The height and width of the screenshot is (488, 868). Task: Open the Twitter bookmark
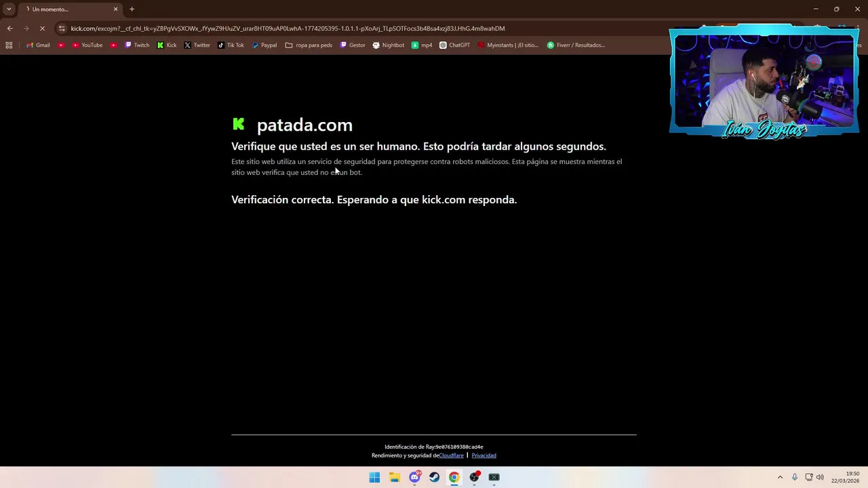[197, 45]
